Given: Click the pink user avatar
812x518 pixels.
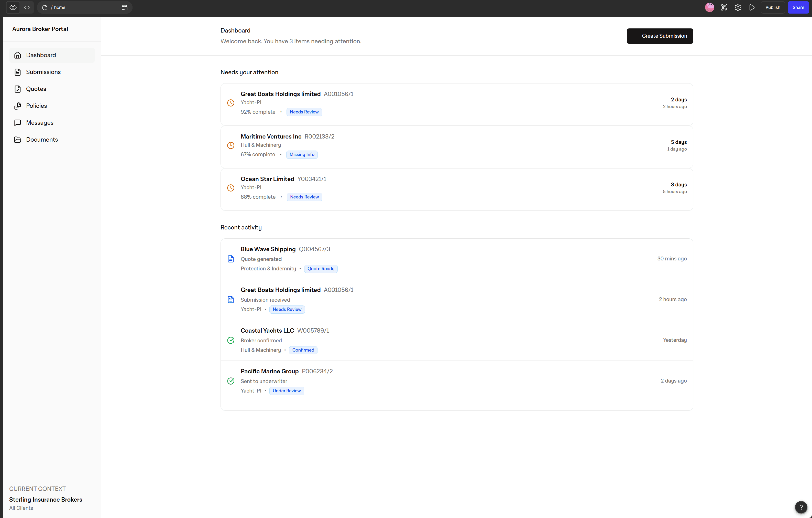Looking at the screenshot, I should pos(709,7).
